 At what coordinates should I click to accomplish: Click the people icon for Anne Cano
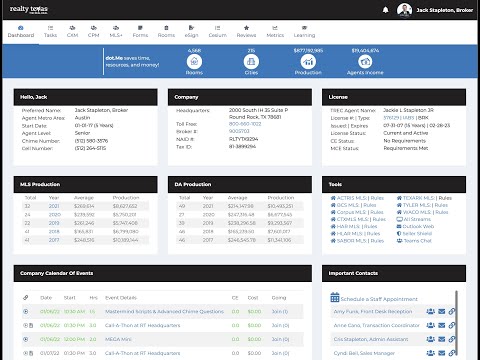[x=430, y=325]
